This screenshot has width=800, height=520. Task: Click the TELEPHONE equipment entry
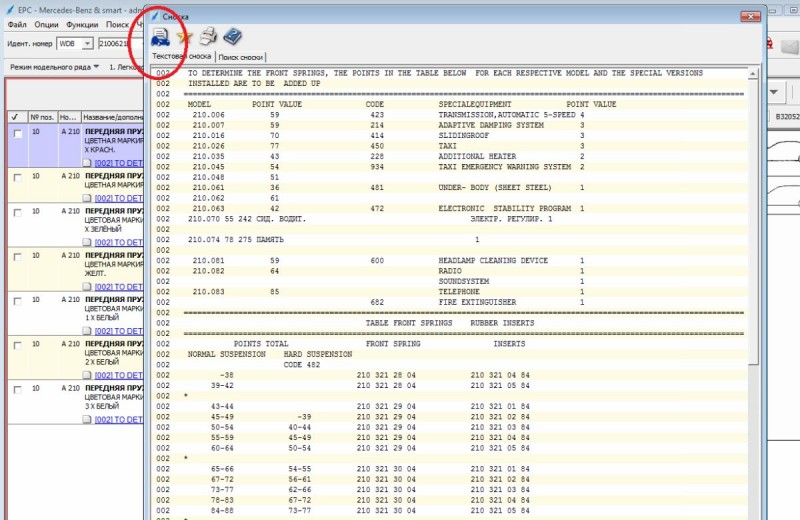point(459,292)
